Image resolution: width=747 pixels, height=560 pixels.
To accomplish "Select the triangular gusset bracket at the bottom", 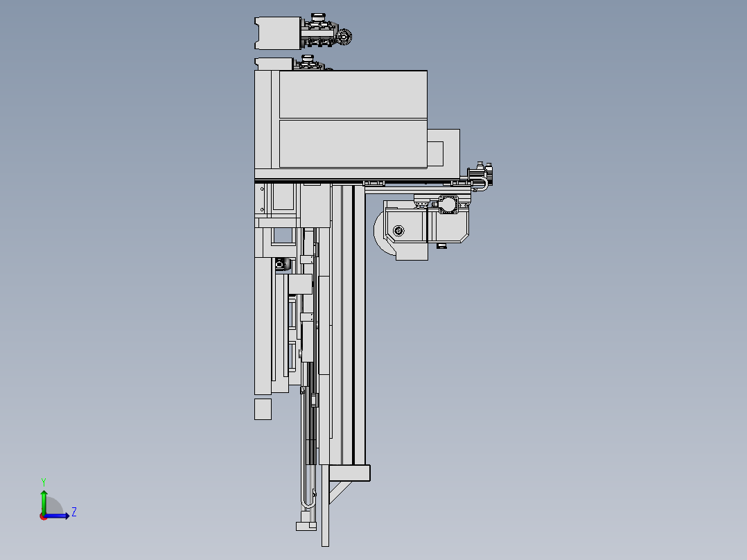I will coord(340,492).
